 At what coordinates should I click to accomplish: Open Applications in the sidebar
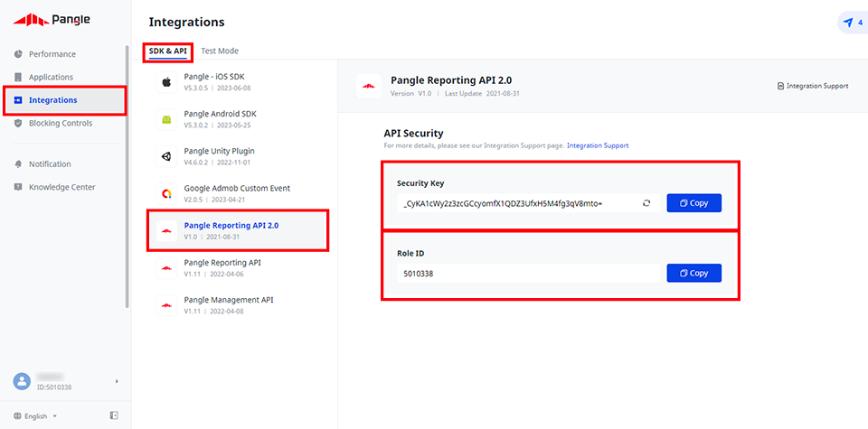(x=51, y=77)
